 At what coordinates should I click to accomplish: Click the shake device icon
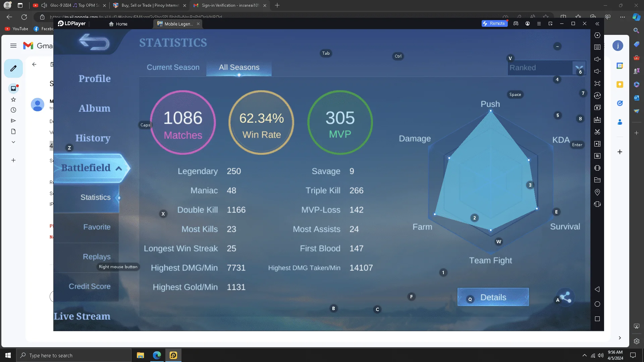coord(597,168)
